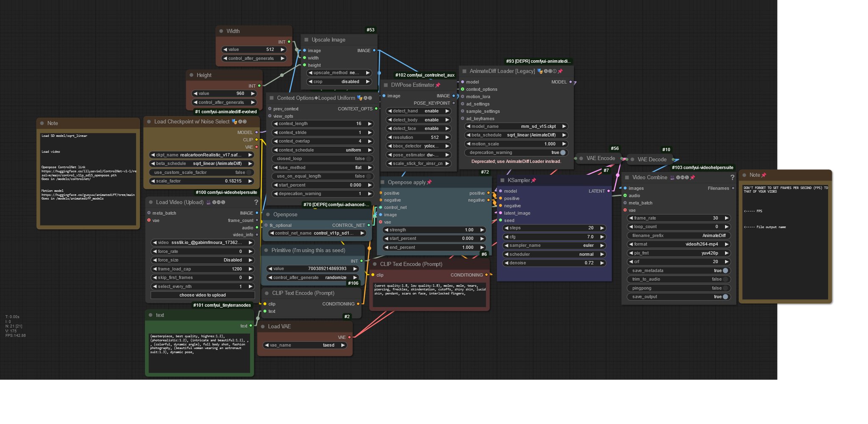Click the pin icon on Openpose apply node
The height and width of the screenshot is (424, 868).
click(x=429, y=182)
